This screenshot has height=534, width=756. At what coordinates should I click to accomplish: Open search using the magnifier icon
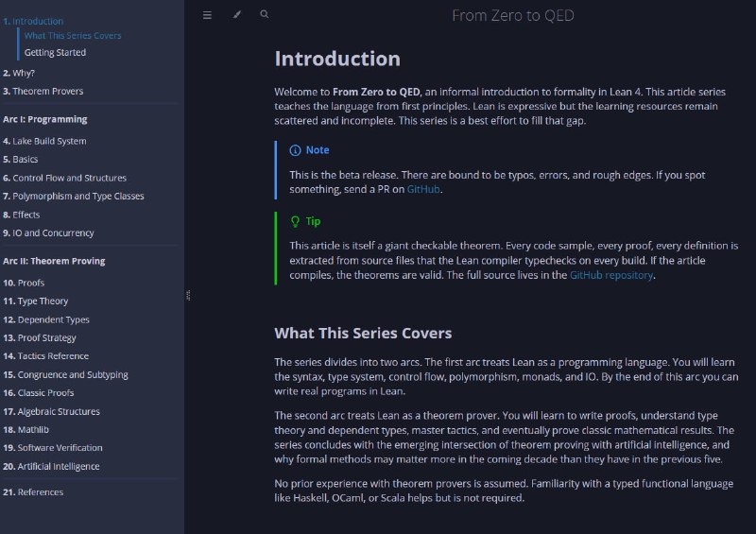pos(265,15)
